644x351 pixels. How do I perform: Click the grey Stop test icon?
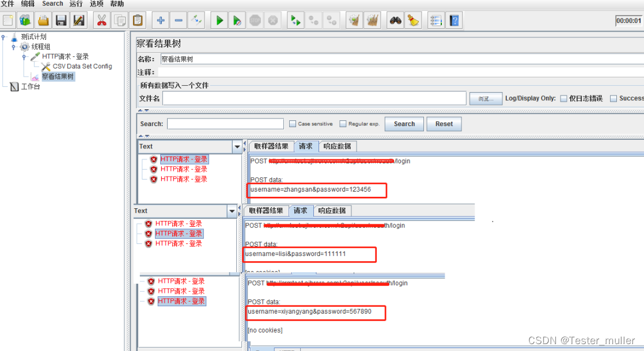pyautogui.click(x=255, y=20)
